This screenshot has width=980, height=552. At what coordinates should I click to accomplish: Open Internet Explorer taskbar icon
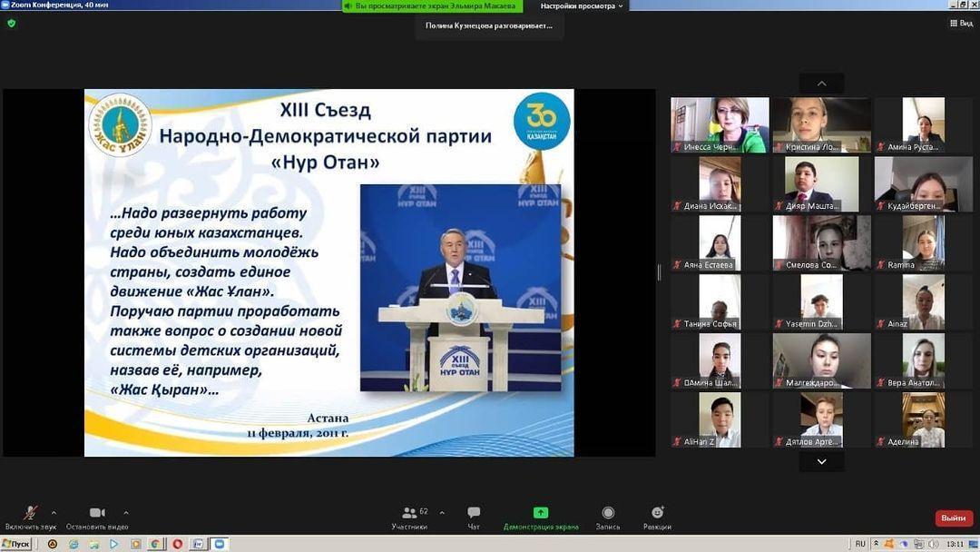pyautogui.click(x=73, y=544)
